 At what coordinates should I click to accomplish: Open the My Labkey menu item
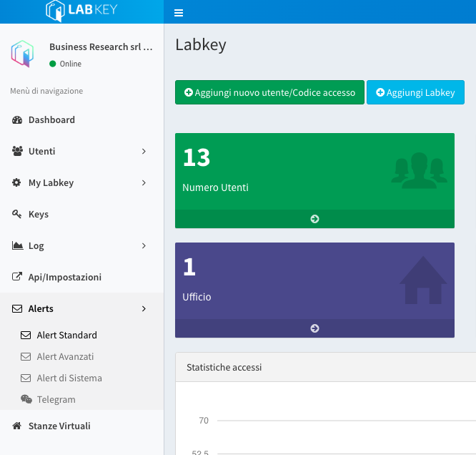(82, 182)
